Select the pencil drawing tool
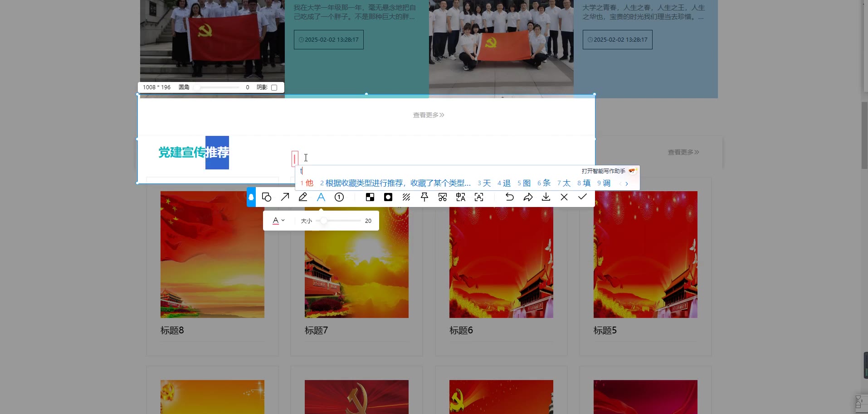 tap(303, 197)
